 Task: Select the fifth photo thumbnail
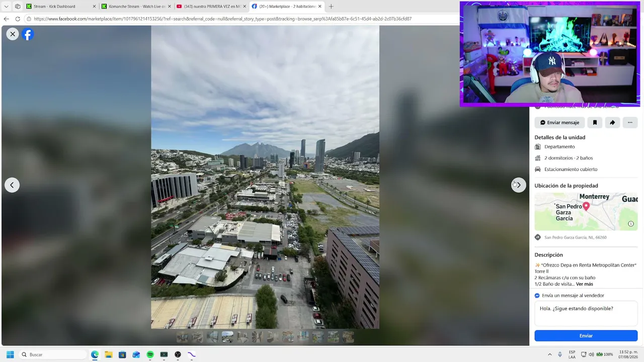[243, 337]
